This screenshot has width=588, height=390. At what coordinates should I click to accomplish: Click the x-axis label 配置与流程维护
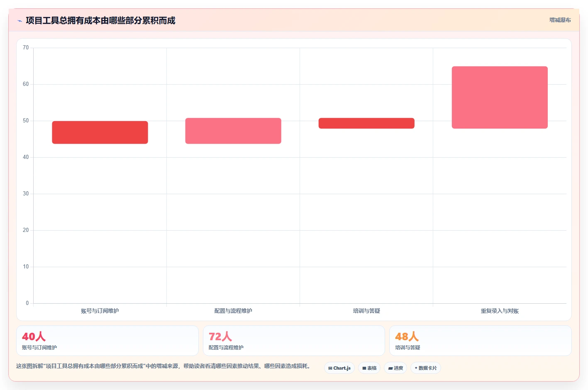(x=233, y=311)
